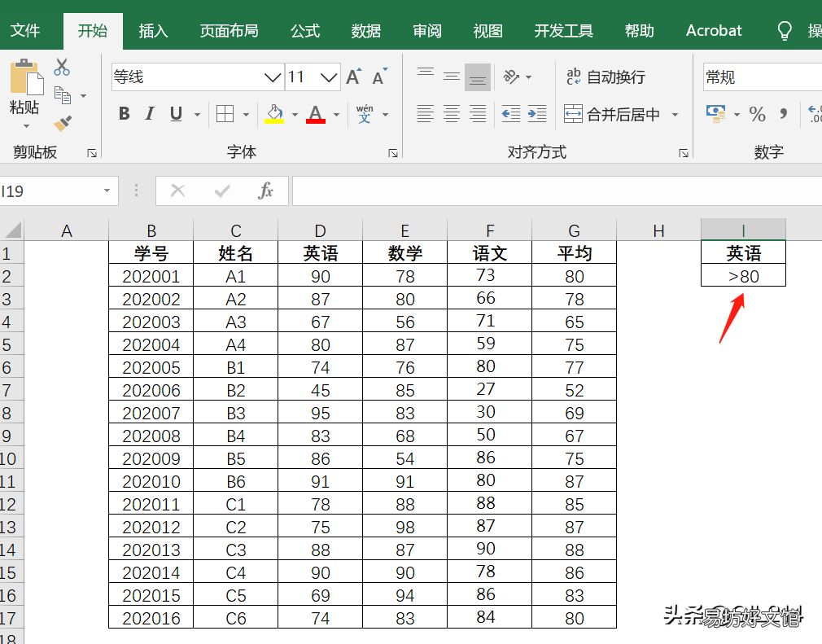Open fill color dropdown arrow
822x644 pixels.
(x=295, y=114)
